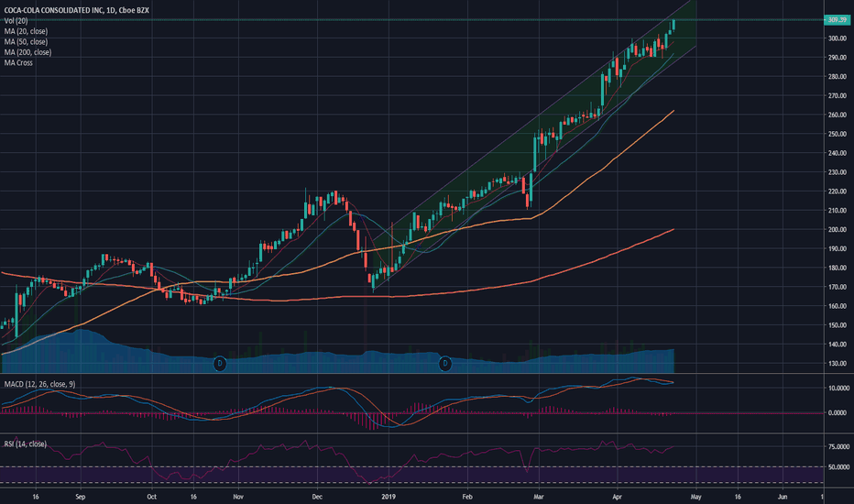Click the Oct label on time axis
854x504 pixels.
[152, 497]
